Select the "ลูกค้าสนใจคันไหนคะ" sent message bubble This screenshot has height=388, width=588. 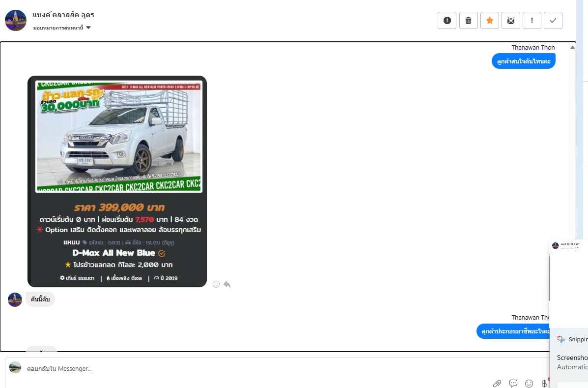(524, 61)
